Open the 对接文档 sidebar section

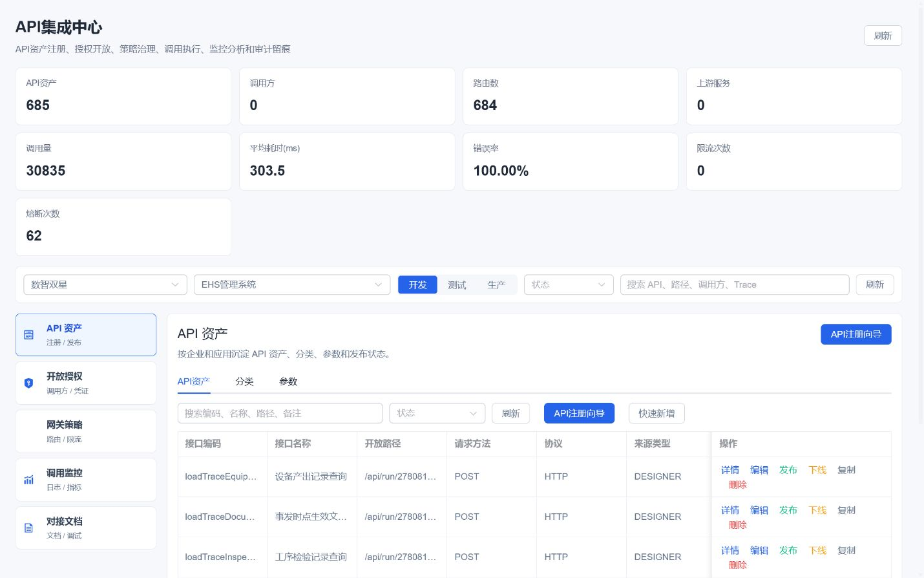pos(86,528)
